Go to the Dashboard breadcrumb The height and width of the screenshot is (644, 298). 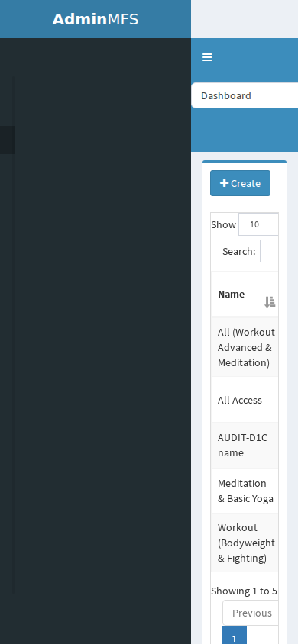(x=226, y=95)
